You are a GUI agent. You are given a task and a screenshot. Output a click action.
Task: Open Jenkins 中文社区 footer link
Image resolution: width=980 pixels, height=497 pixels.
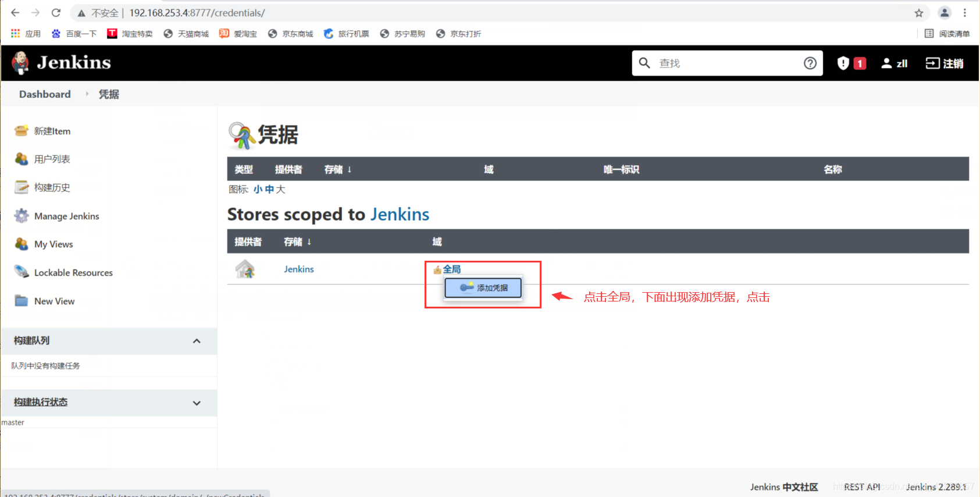tap(784, 487)
